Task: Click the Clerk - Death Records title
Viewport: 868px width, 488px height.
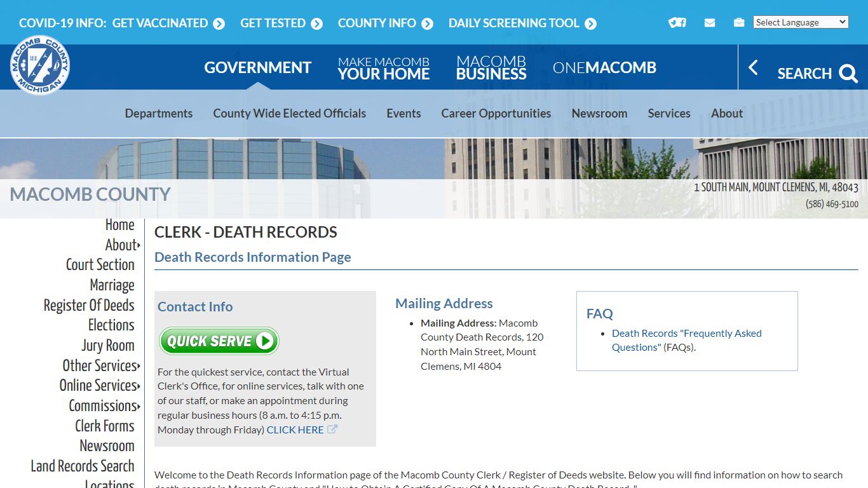Action: pos(246,233)
